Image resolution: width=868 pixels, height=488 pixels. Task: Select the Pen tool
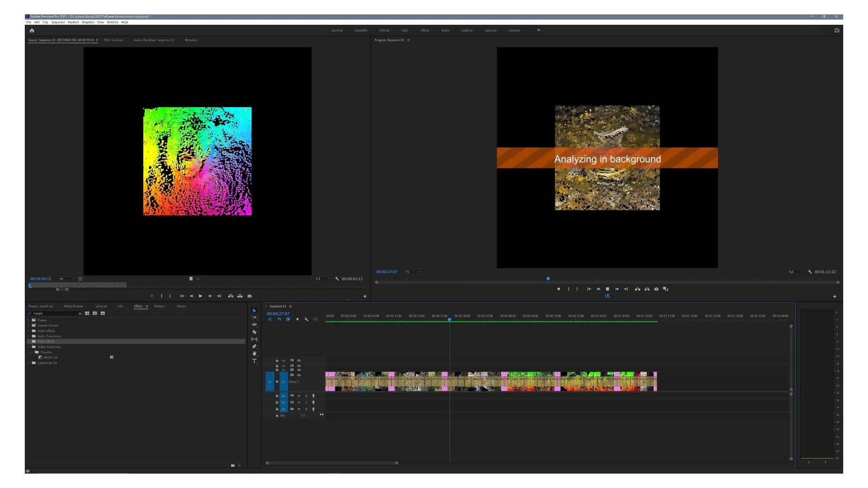pyautogui.click(x=254, y=347)
